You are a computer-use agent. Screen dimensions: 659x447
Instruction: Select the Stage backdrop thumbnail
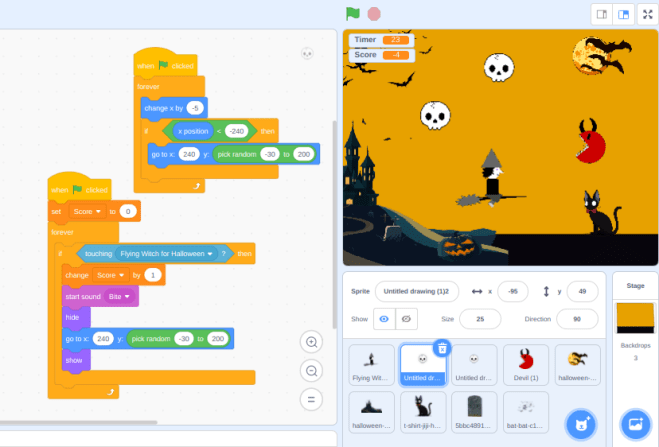[x=635, y=319]
